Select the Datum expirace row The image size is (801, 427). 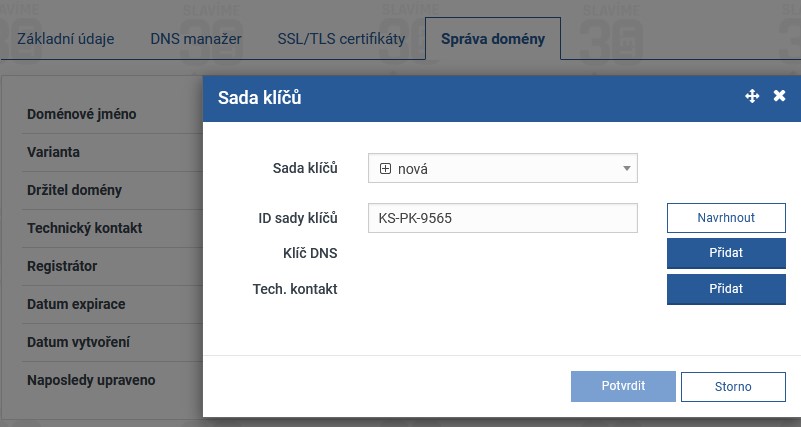76,304
